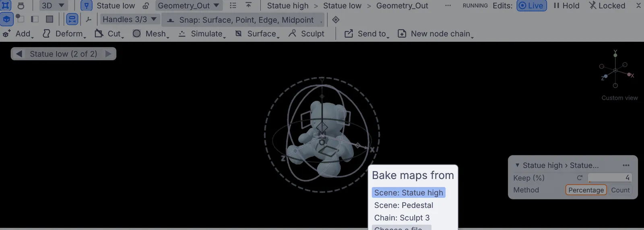Open the Simulate menu
The height and width of the screenshot is (230, 644).
coord(202,34)
